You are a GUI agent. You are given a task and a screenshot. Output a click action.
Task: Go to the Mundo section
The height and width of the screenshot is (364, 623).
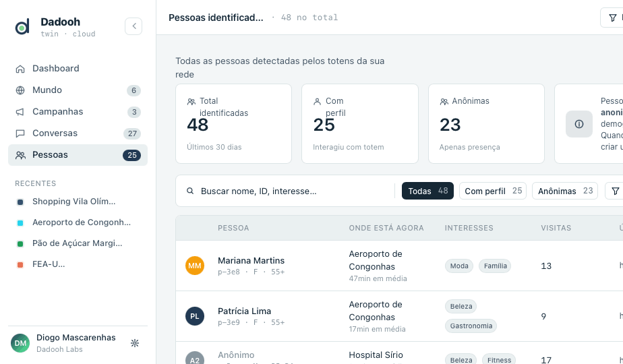pos(78,90)
